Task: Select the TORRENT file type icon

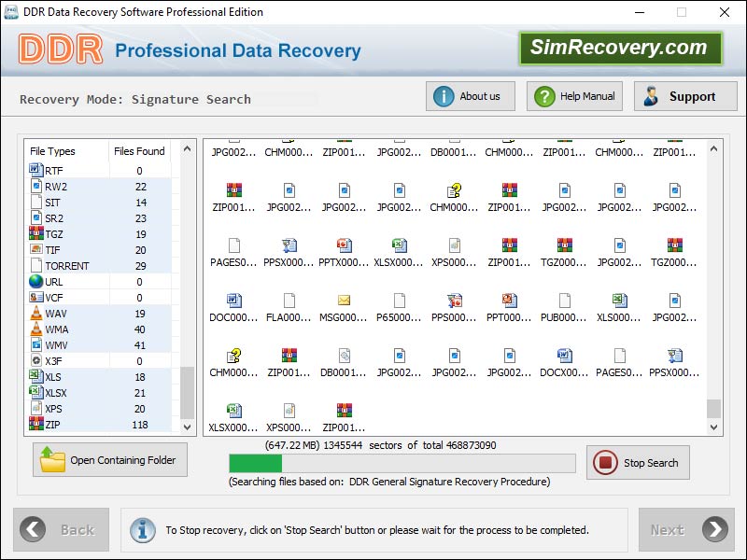Action: 36,265
